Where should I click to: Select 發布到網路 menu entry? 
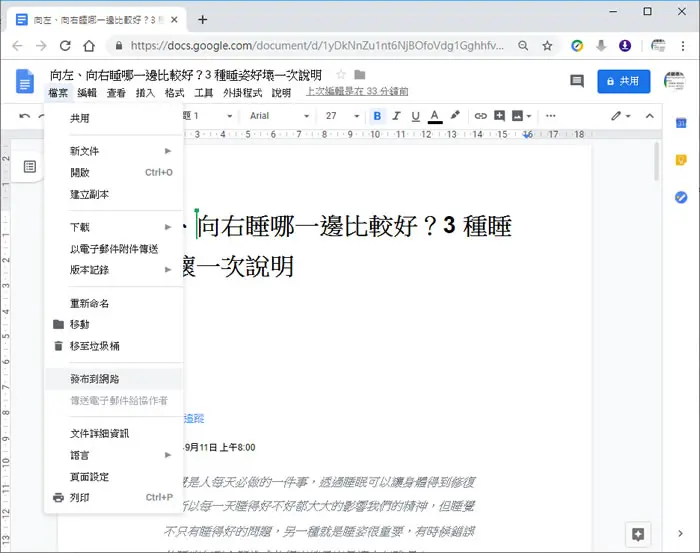point(114,379)
